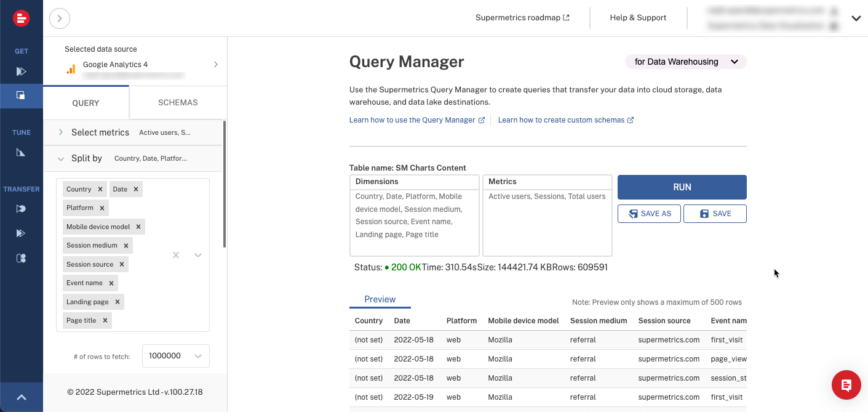Remove the Country dimension chip

tap(100, 189)
